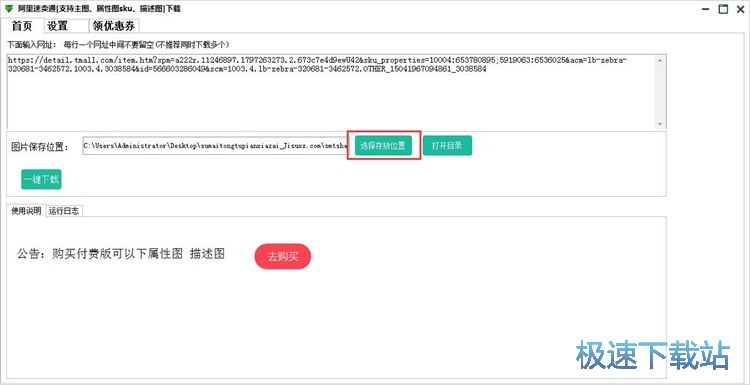Click the app logo icon in title bar
This screenshot has height=385, width=750.
click(x=9, y=9)
